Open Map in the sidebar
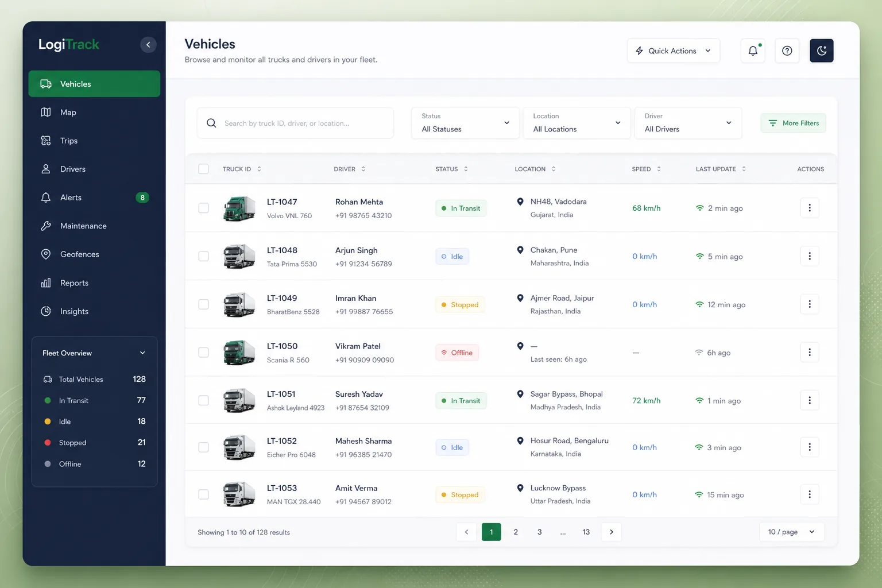882x588 pixels. (x=94, y=113)
